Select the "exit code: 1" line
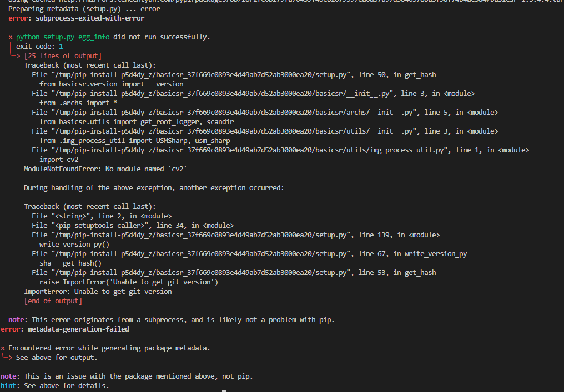The height and width of the screenshot is (392, 564). click(x=39, y=47)
